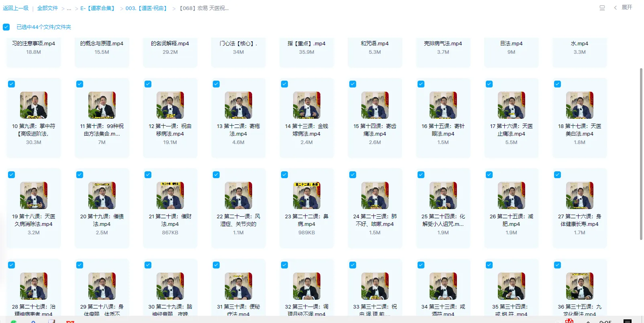Click the ellipsis breadcrumb item
644x323 pixels.
coord(69,8)
